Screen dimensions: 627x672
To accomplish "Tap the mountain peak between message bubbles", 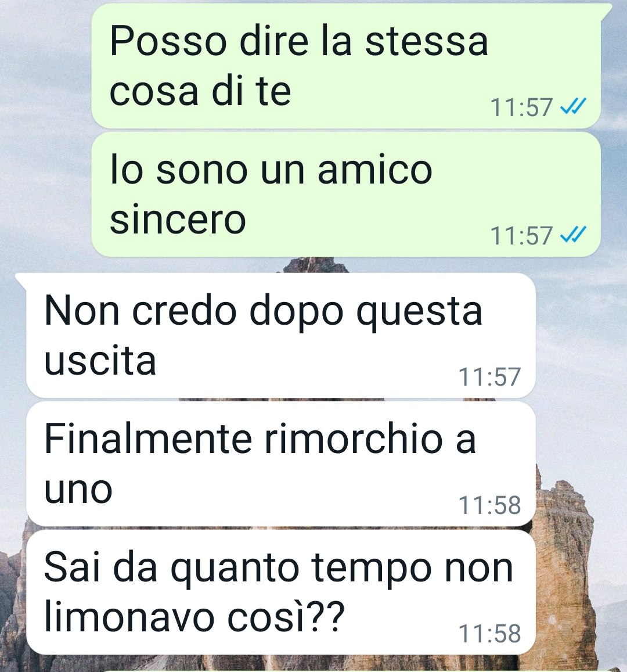I will click(316, 264).
